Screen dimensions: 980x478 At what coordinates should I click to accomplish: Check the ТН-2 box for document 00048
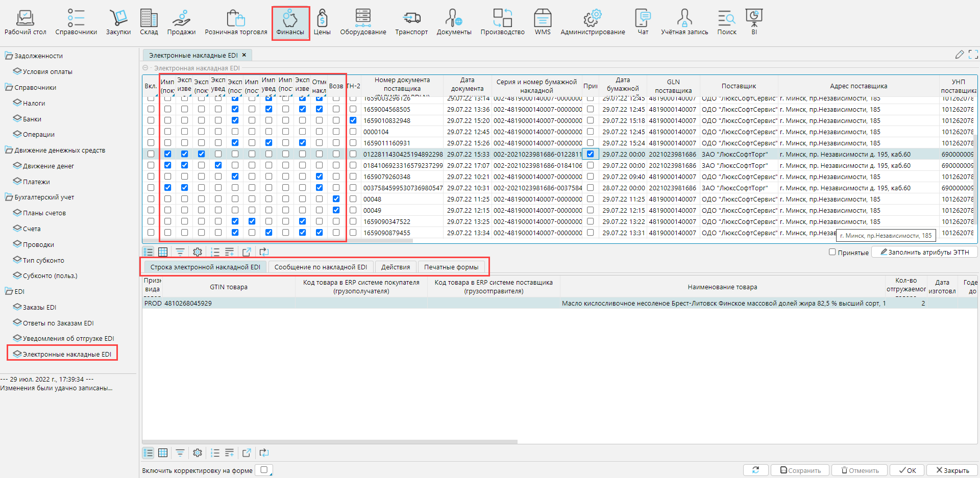[353, 199]
